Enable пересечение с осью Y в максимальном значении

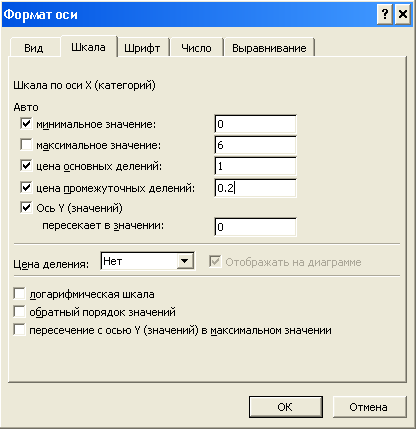[x=19, y=330]
